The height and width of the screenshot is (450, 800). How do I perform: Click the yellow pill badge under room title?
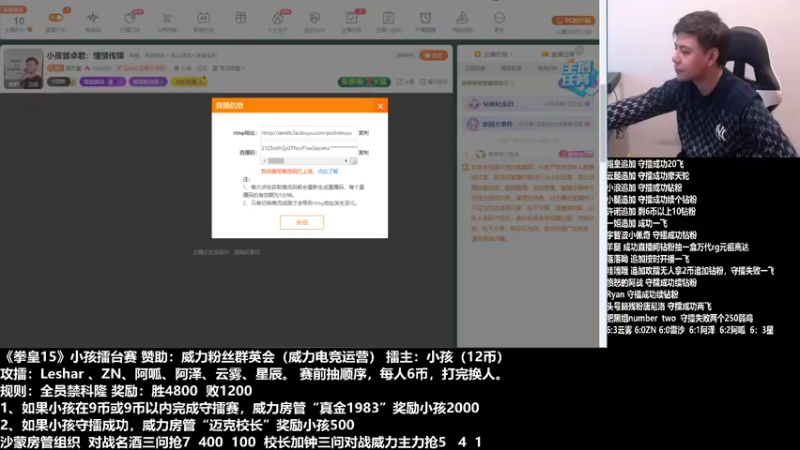point(188,82)
